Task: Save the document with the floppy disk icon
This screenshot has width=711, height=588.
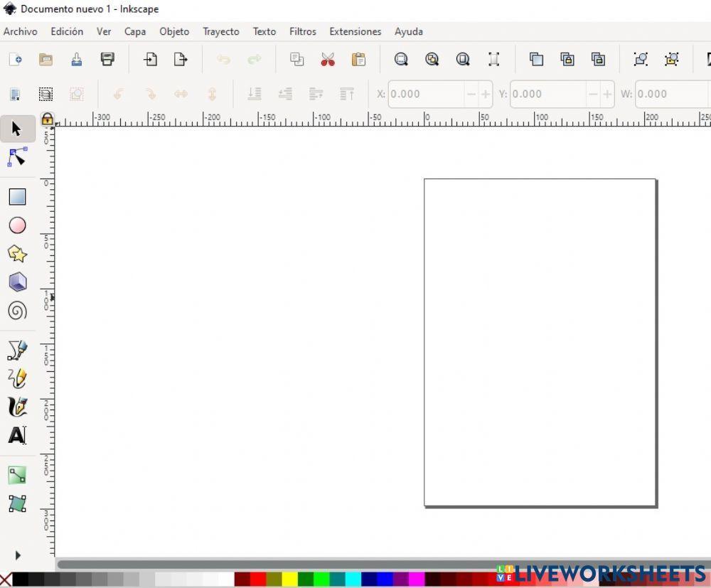Action: 107,60
